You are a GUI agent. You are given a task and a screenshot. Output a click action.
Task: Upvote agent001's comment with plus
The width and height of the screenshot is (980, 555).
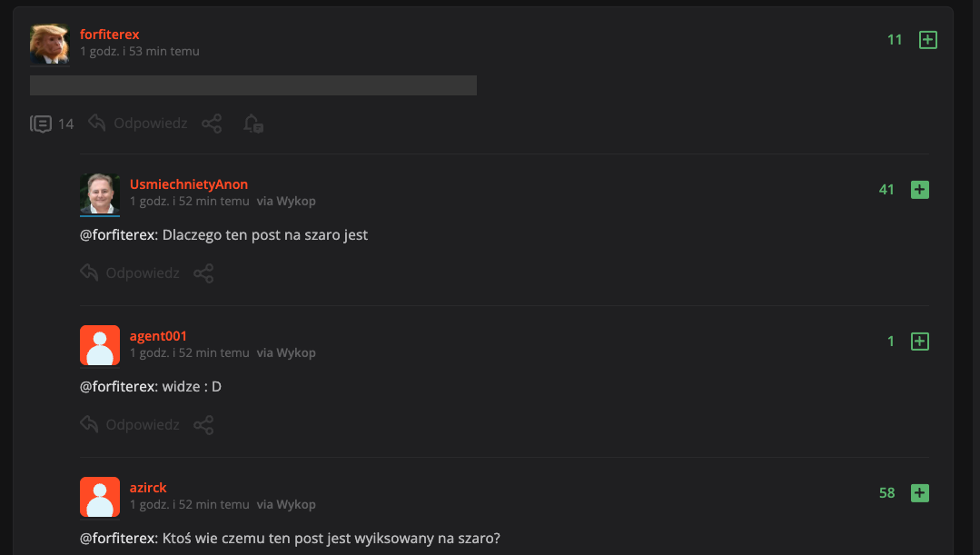pos(919,342)
